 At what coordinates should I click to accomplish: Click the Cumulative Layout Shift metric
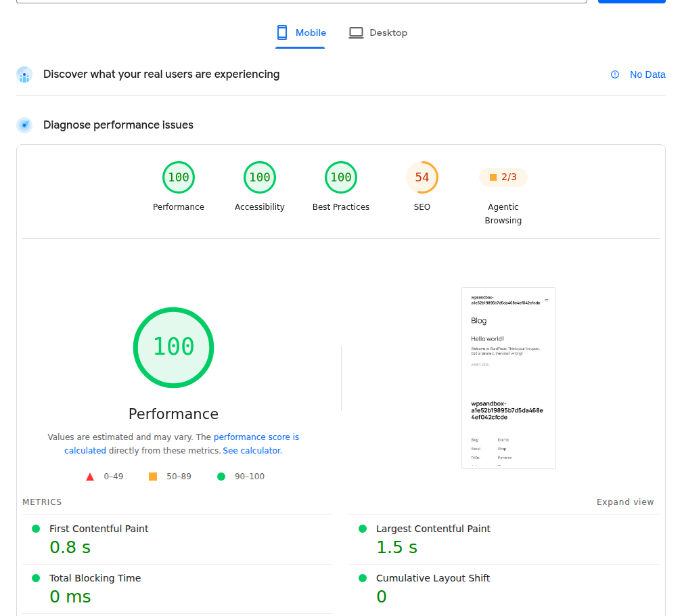click(x=504, y=589)
